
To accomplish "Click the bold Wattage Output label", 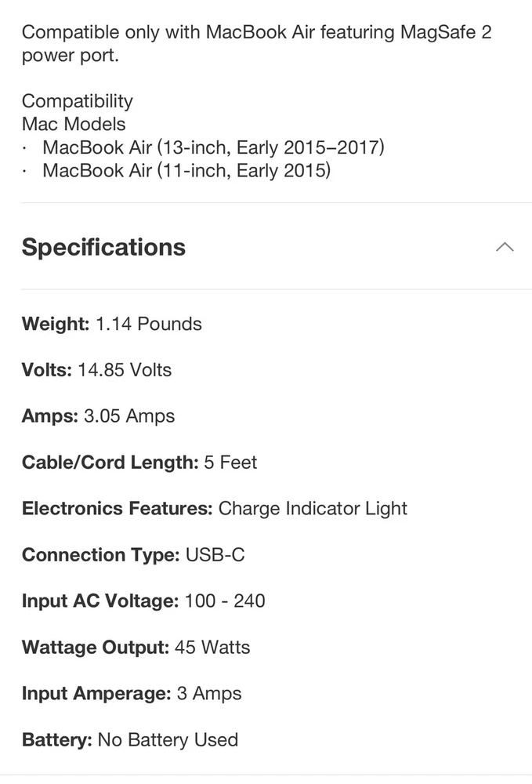I will pos(96,648).
